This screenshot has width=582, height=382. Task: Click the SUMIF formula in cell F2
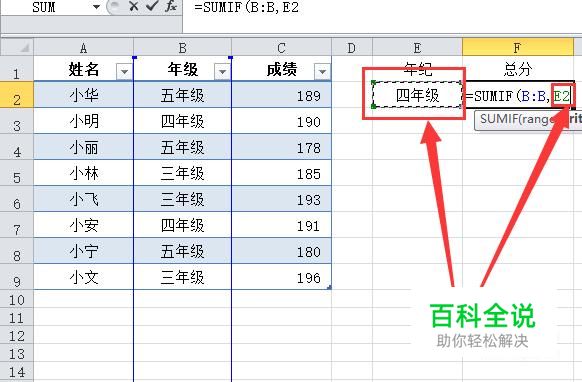tap(518, 96)
